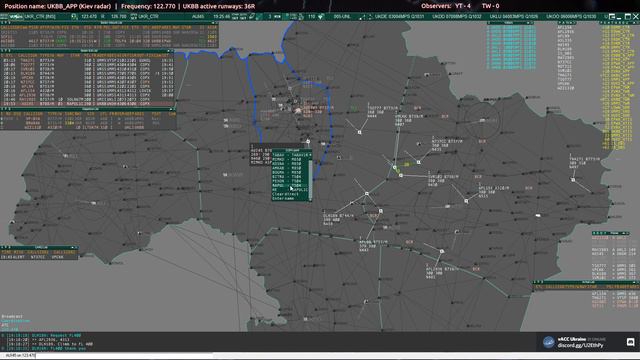Screen dimensions: 640x360
Task: Select AMKAB in the direct-to popup
Action: pos(290,168)
